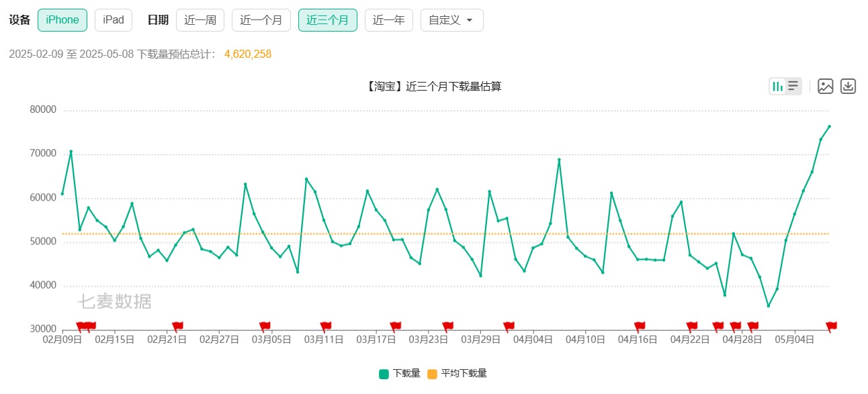Select the iPhone device option

tap(62, 20)
